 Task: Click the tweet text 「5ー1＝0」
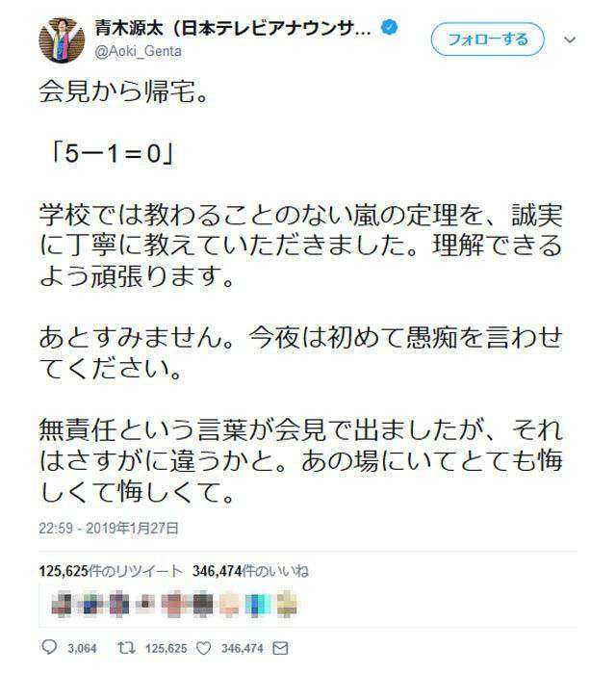113,153
